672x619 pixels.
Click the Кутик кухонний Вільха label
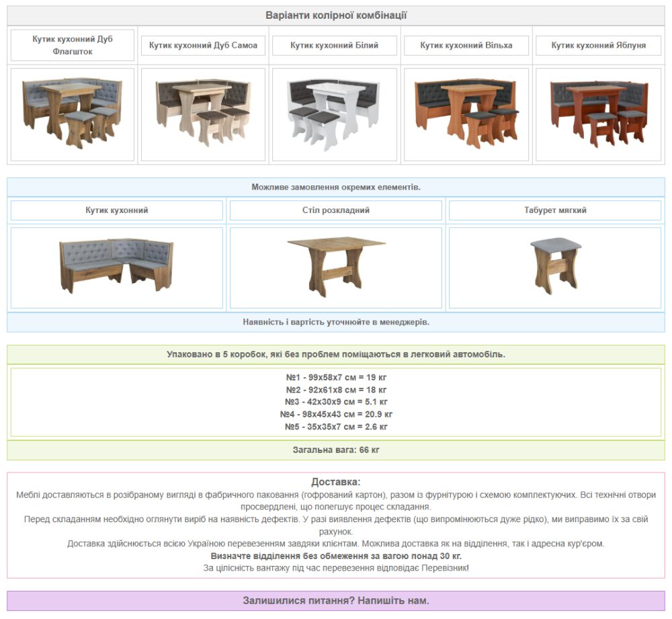(466, 45)
